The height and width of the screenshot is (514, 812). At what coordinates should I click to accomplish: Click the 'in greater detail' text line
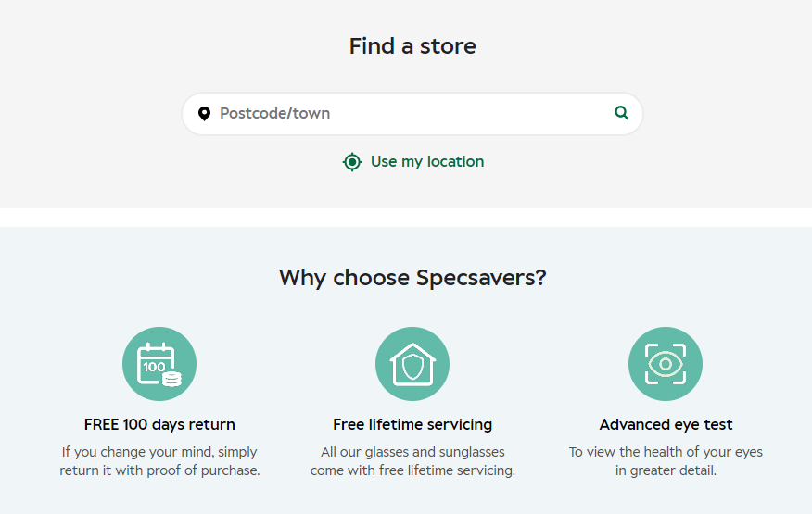[666, 470]
